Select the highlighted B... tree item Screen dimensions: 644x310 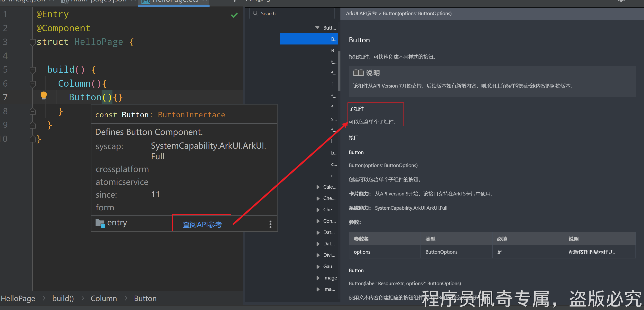point(309,39)
